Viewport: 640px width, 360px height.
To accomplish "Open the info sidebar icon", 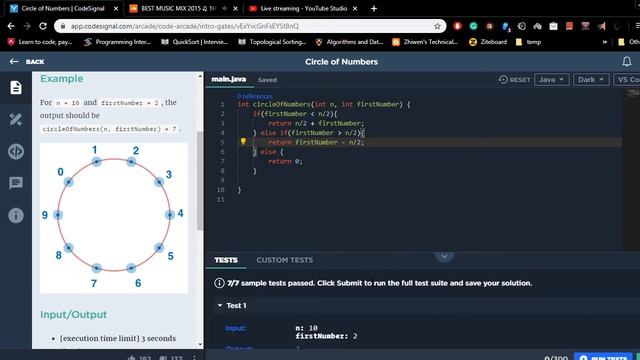I will point(16,216).
